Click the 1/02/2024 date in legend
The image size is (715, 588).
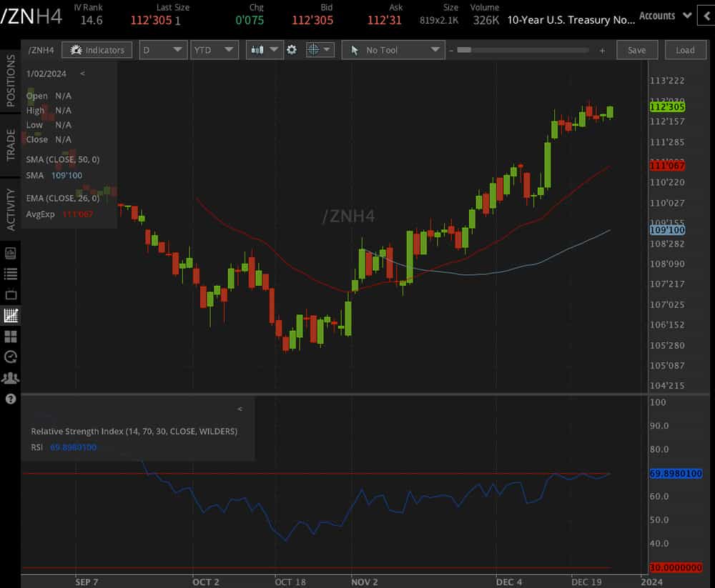coord(46,74)
